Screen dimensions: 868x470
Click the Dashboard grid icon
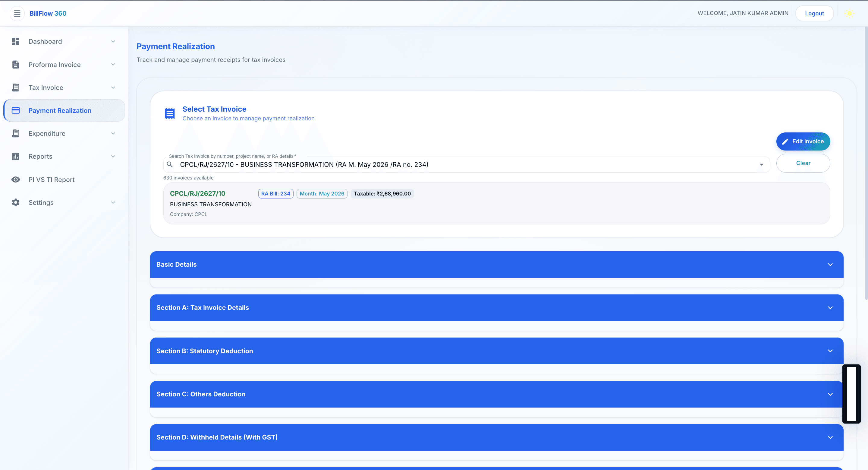[x=16, y=41]
